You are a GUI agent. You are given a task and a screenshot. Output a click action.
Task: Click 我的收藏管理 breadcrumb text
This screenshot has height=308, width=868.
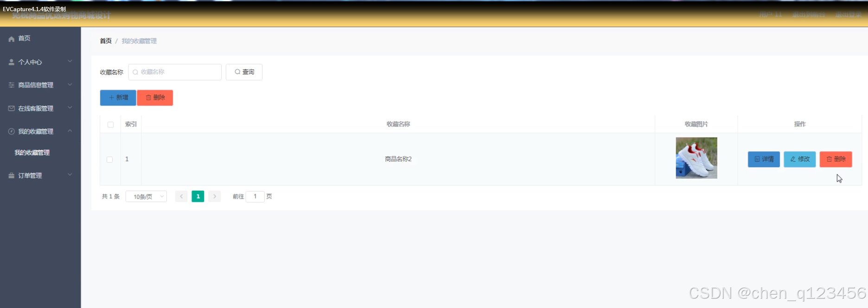click(x=139, y=41)
